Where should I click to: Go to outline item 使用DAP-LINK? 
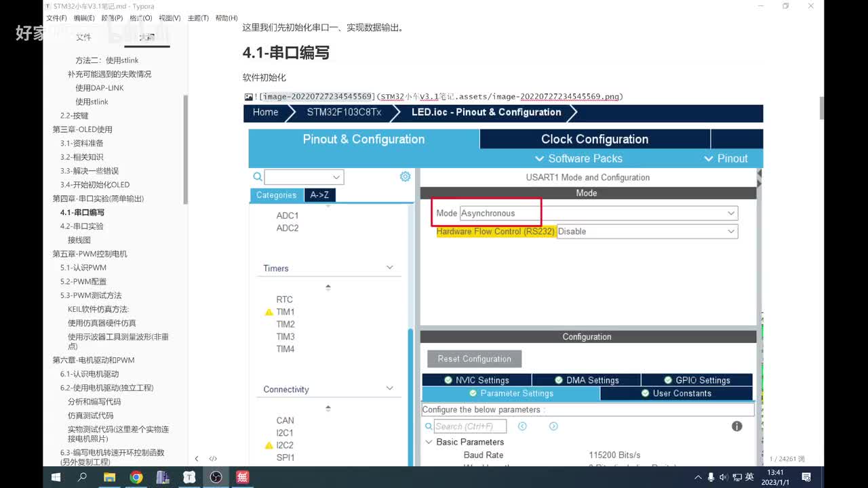[x=99, y=88]
